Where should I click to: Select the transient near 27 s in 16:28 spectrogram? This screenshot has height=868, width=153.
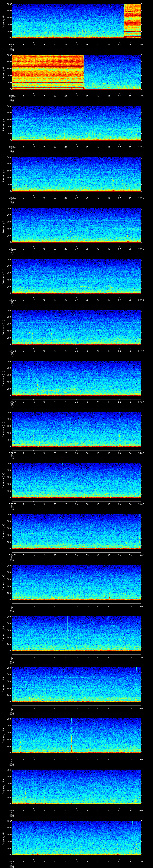(72, 736)
